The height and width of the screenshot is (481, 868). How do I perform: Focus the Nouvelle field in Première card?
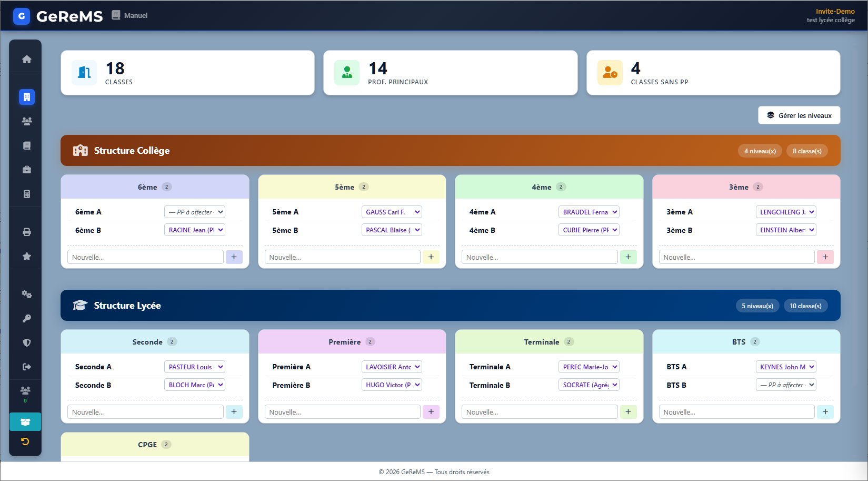point(343,412)
